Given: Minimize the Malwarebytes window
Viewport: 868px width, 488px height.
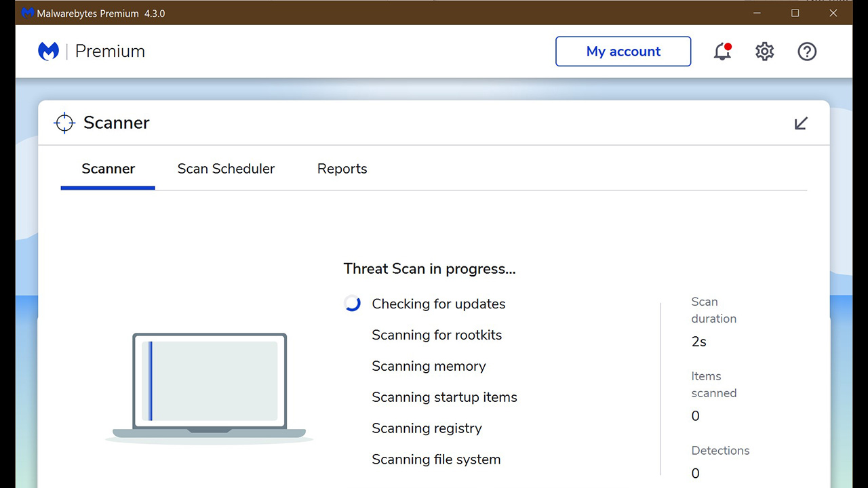Looking at the screenshot, I should tap(757, 13).
